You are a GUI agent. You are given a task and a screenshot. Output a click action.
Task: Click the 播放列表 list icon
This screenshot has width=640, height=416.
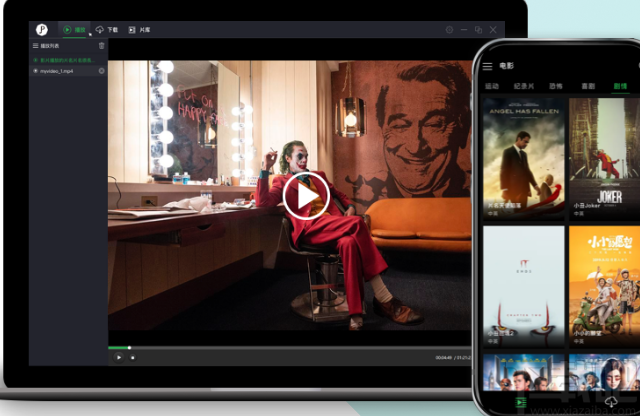pyautogui.click(x=35, y=46)
